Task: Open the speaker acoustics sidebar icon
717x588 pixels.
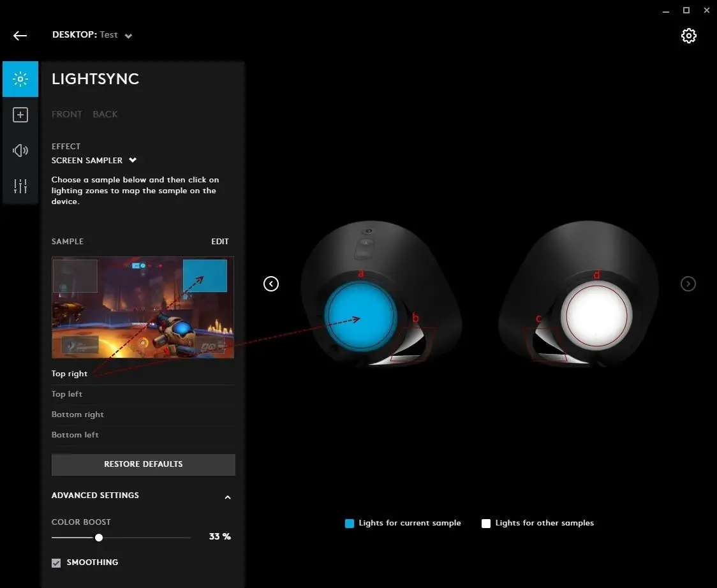Action: 20,151
